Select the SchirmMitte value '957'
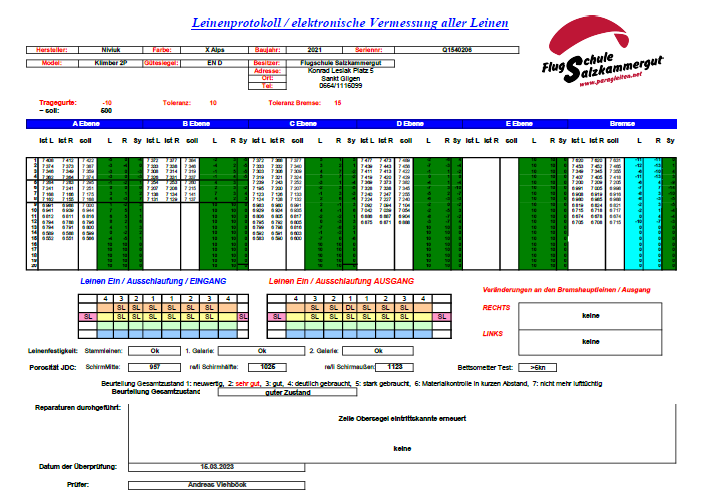 (155, 367)
